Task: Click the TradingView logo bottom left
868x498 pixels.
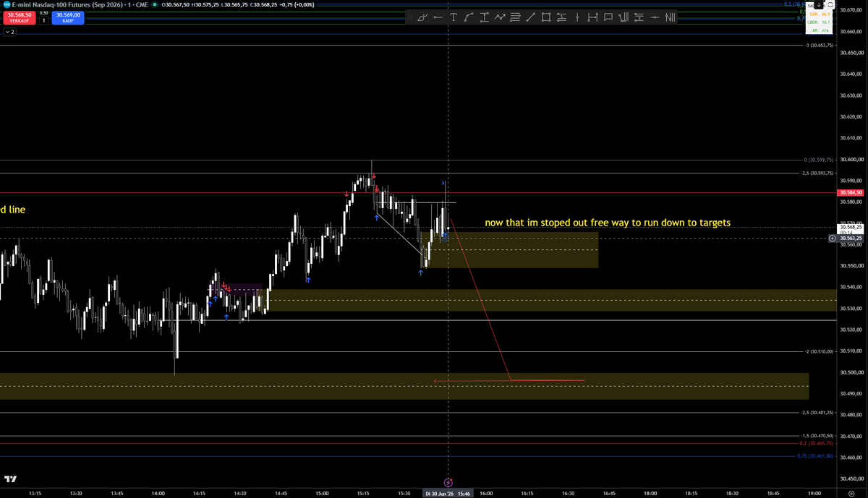Action: (x=11, y=478)
